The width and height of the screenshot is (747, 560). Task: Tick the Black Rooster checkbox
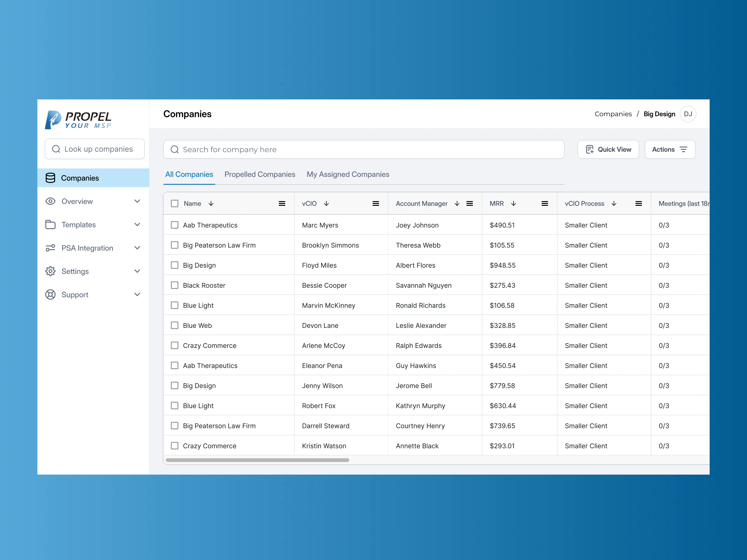[175, 285]
